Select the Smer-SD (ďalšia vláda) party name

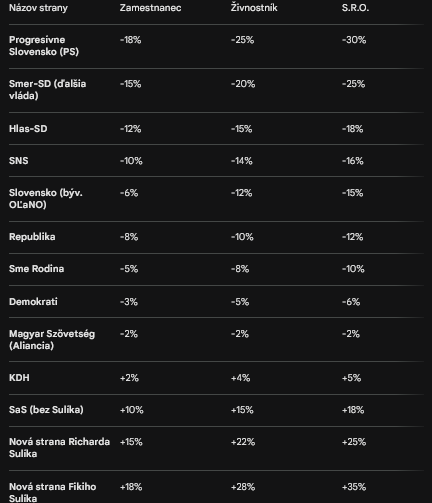pos(48,90)
